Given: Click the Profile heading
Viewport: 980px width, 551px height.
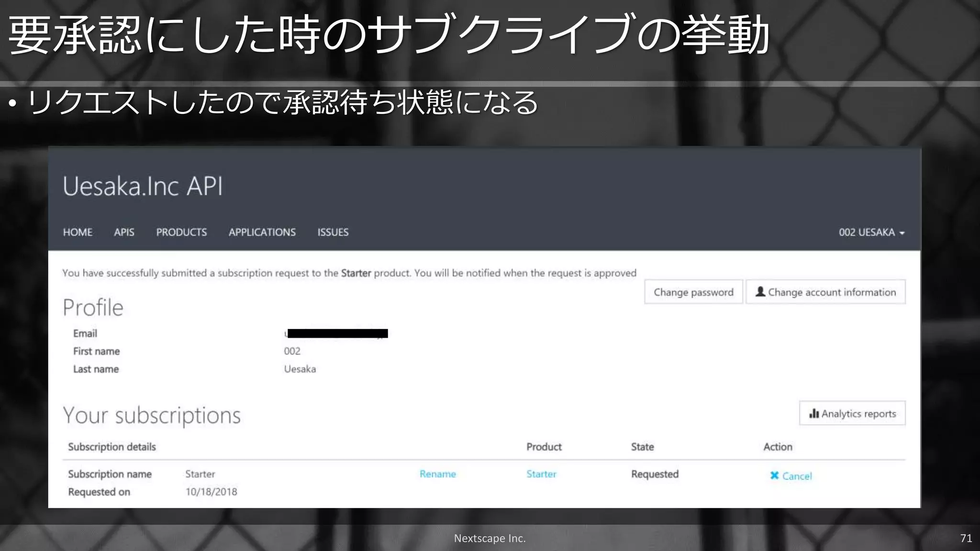Looking at the screenshot, I should tap(93, 308).
